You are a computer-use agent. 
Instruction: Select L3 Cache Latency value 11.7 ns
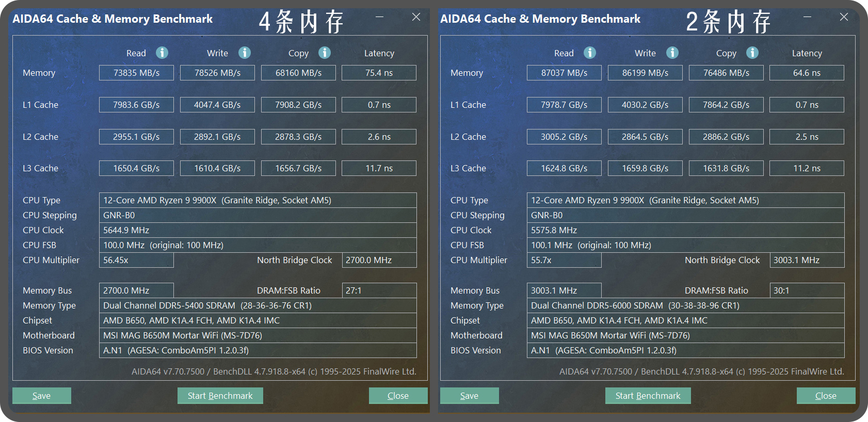tap(379, 168)
